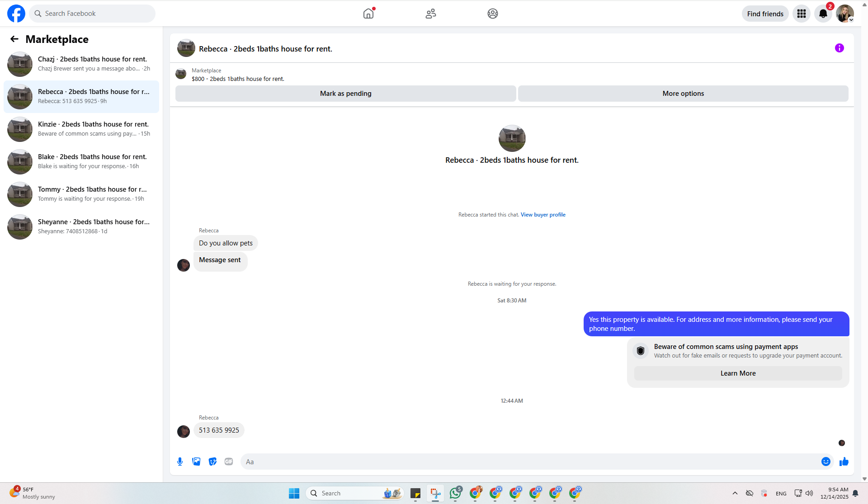
Task: Click the Mark as pending button
Action: pyautogui.click(x=346, y=94)
